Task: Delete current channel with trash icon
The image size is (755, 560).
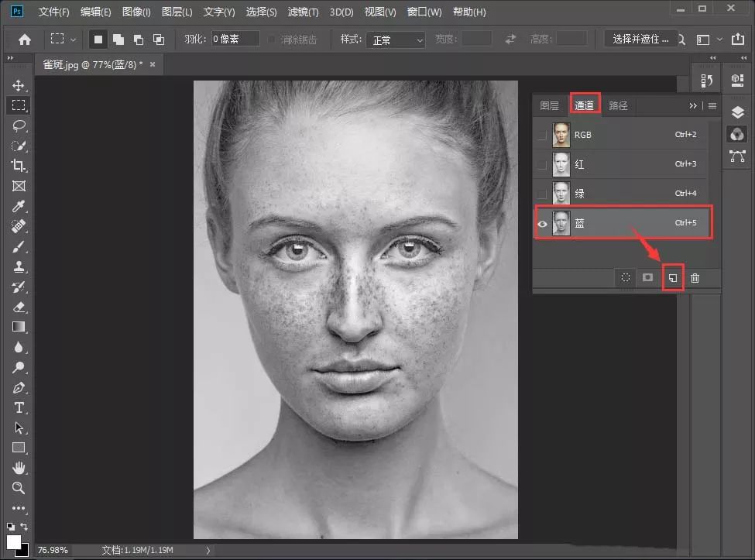Action: 695,278
